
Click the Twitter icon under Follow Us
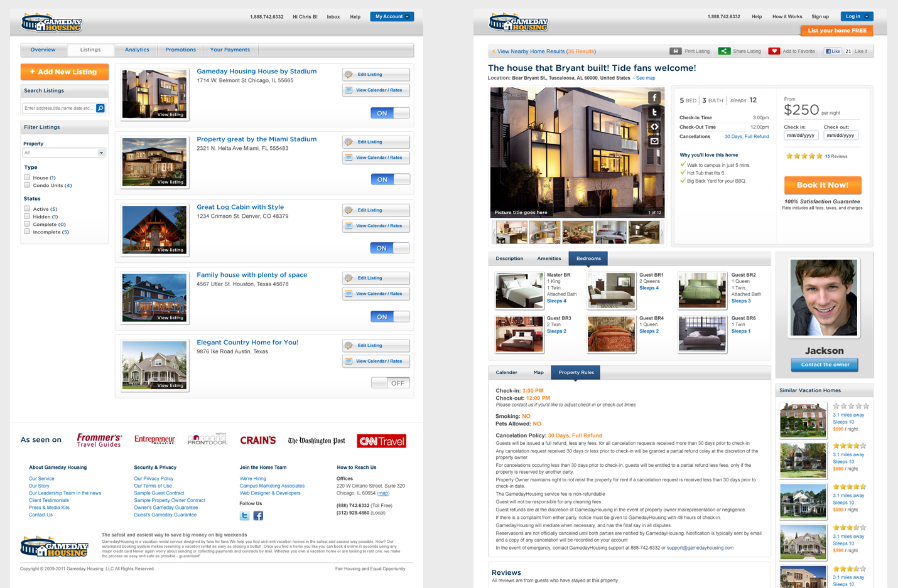click(244, 516)
